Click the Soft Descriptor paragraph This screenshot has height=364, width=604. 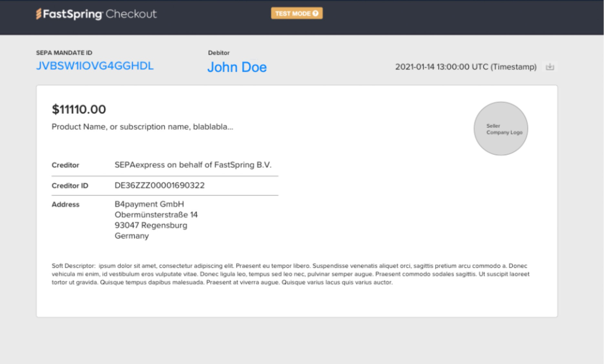tap(290, 274)
